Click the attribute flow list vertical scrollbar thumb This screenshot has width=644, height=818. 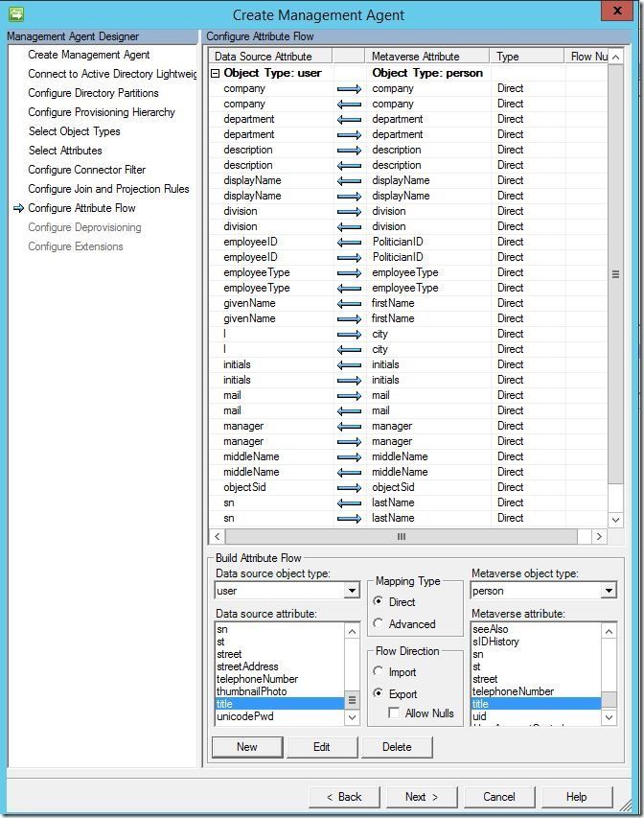(x=616, y=274)
